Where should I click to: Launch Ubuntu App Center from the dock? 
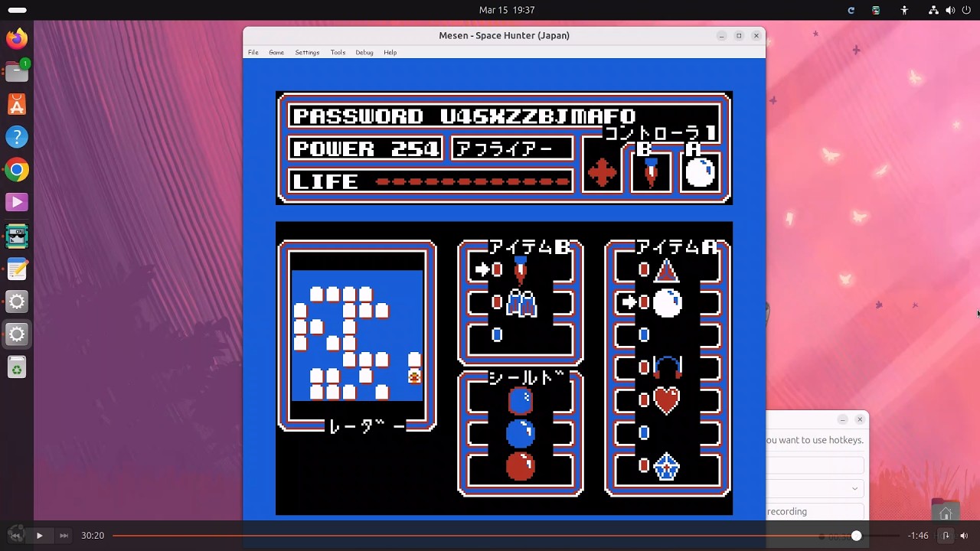point(17,104)
